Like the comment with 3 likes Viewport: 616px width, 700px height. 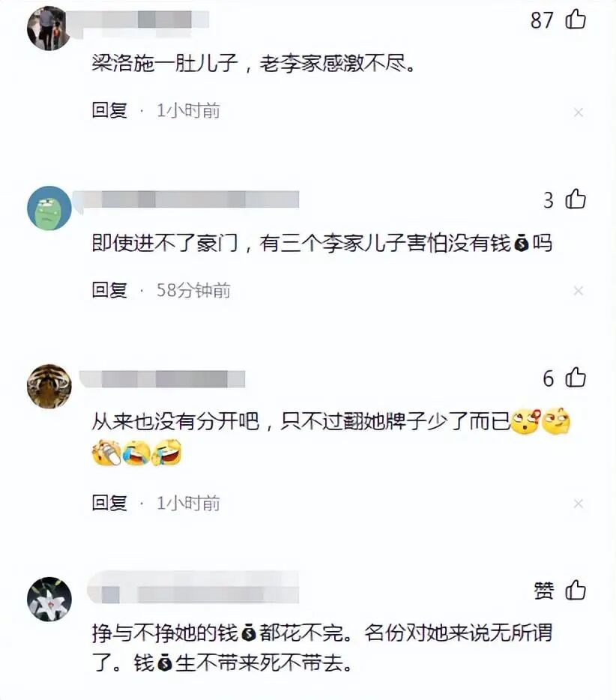pyautogui.click(x=576, y=199)
